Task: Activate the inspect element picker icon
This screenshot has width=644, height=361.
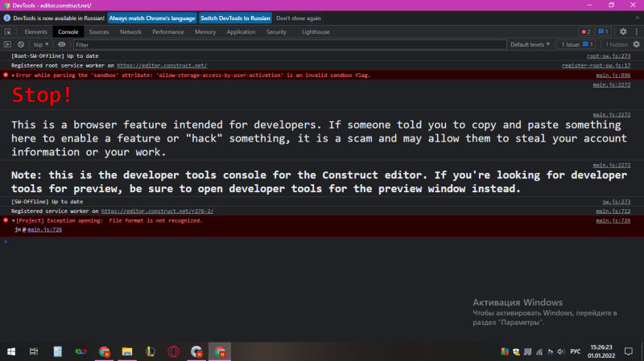Action: coord(8,31)
